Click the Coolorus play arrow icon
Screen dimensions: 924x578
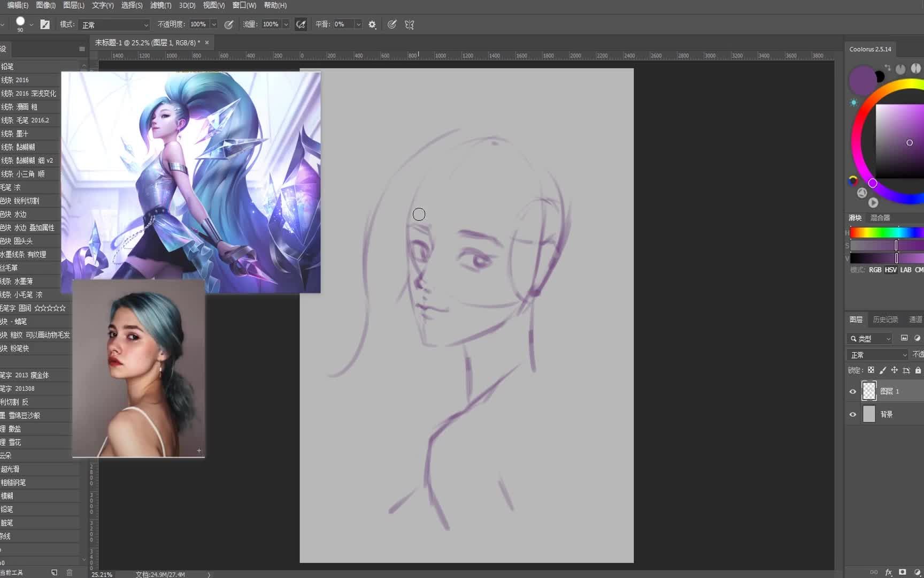point(873,203)
